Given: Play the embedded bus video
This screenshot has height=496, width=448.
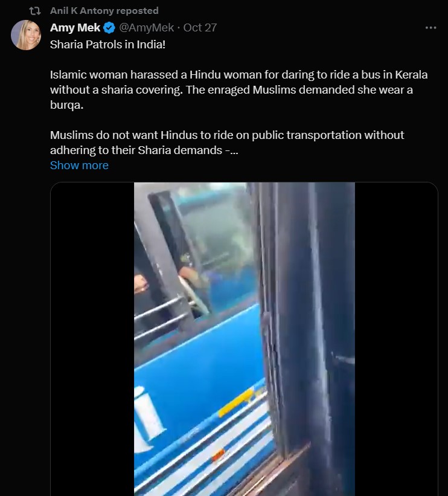Looking at the screenshot, I should tap(244, 339).
